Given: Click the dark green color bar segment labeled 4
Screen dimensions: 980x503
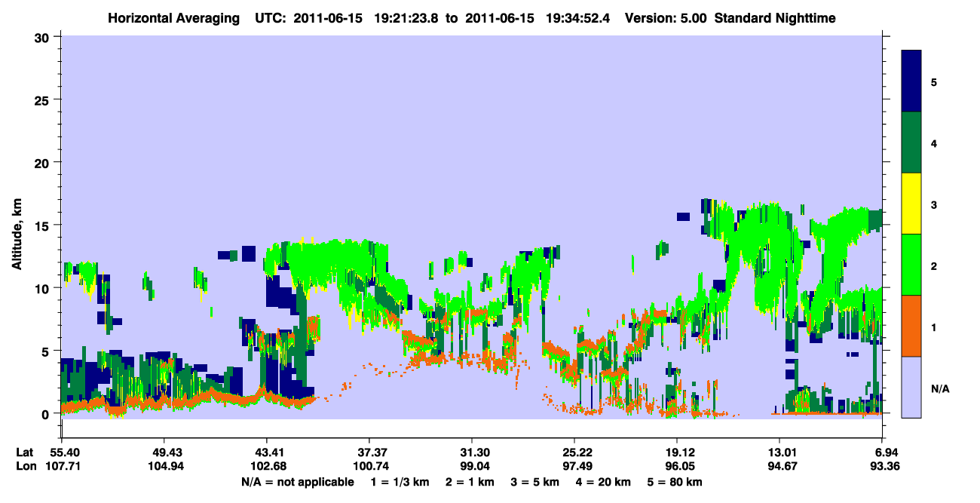Looking at the screenshot, I should click(911, 143).
